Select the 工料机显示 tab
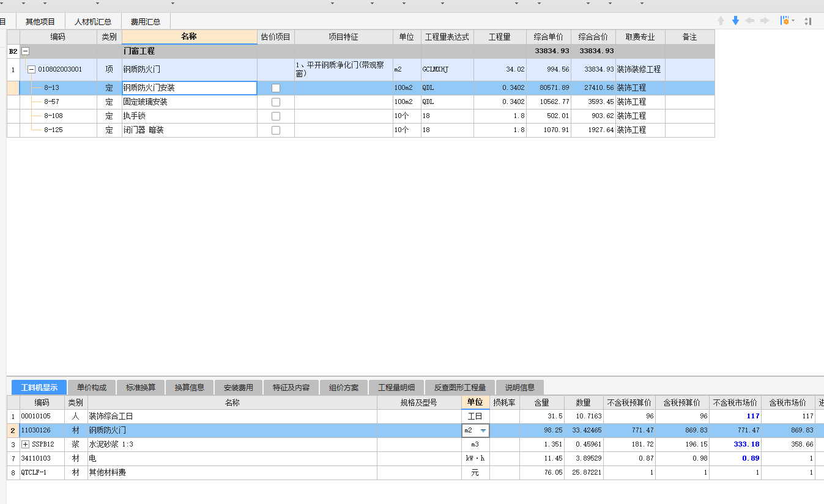824x504 pixels. point(39,387)
